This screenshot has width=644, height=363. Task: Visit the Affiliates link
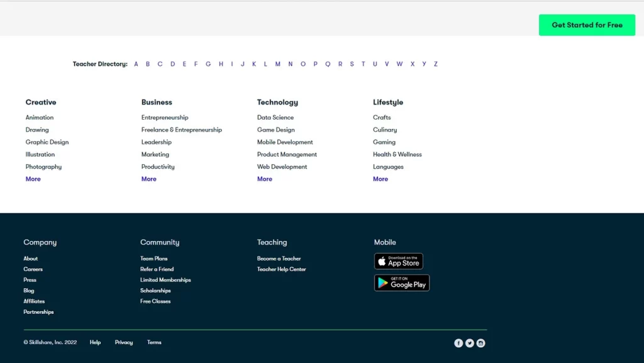click(34, 301)
